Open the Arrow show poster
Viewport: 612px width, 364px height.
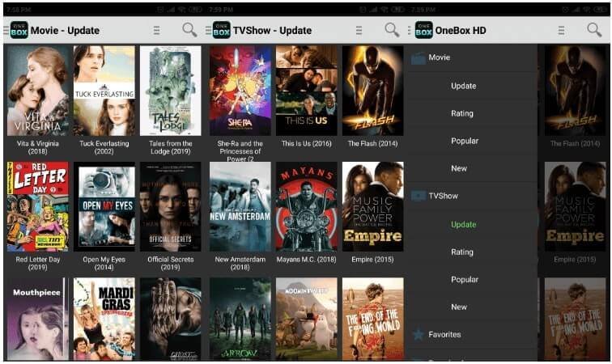point(240,319)
